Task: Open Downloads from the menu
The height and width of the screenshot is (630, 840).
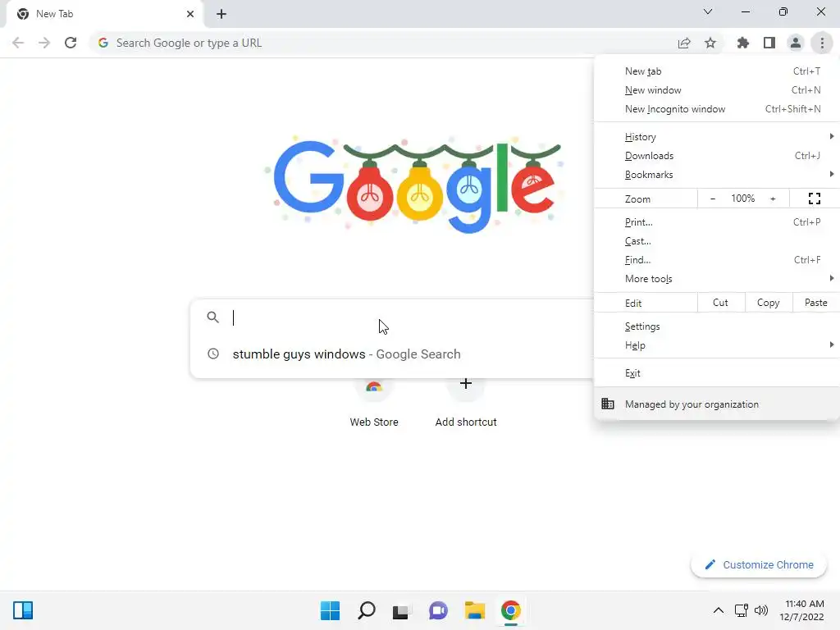Action: click(717, 155)
